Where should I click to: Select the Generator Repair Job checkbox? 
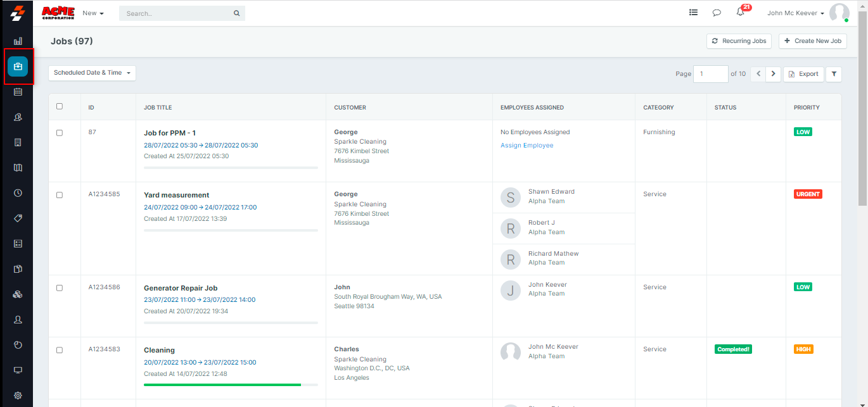click(60, 287)
